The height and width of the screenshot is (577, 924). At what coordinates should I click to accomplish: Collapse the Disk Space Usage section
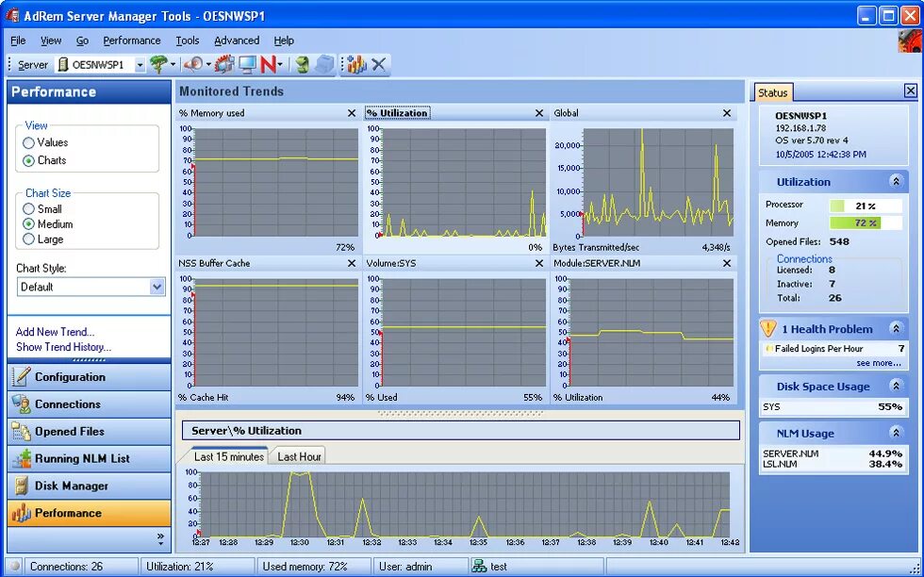pyautogui.click(x=896, y=386)
